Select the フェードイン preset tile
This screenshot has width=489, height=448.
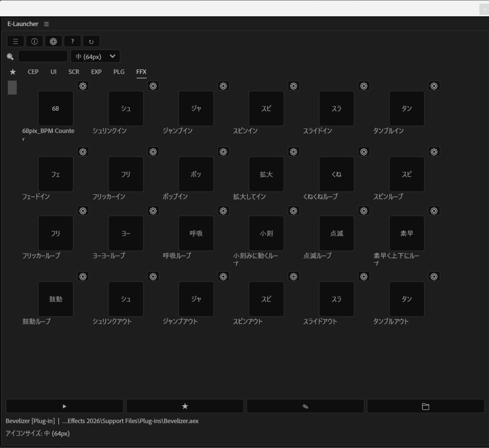55,174
